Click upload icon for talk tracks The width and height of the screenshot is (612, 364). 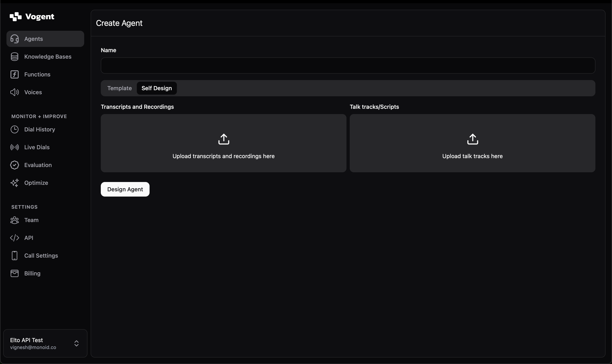pyautogui.click(x=473, y=139)
